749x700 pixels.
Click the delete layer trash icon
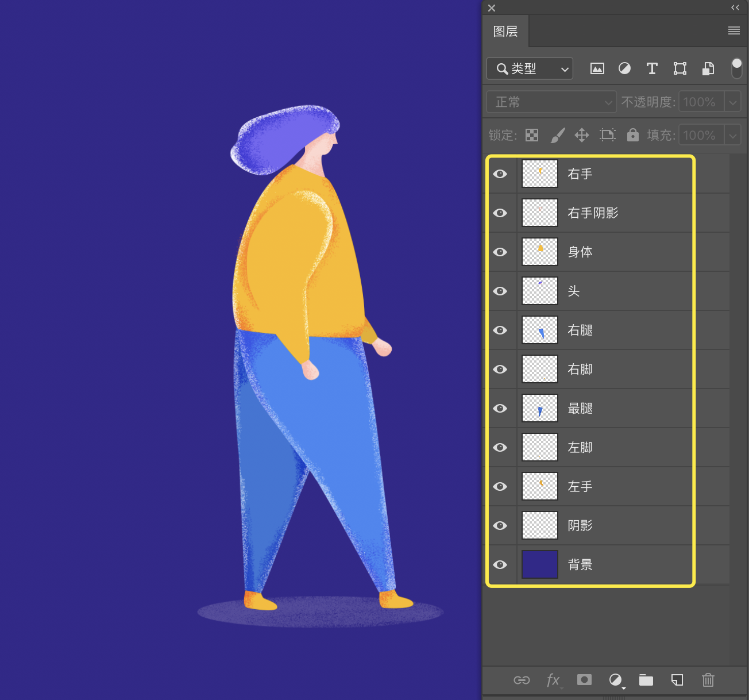(708, 680)
